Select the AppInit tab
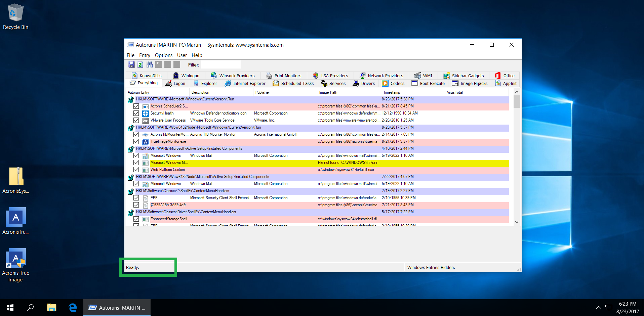Screen dimensions: 644x316 pos(506,83)
